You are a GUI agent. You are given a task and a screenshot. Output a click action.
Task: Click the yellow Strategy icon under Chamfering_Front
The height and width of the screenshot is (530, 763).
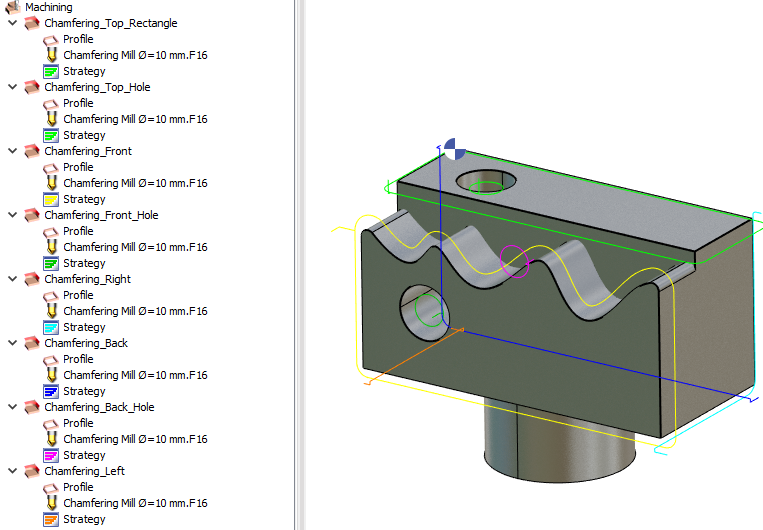[51, 199]
